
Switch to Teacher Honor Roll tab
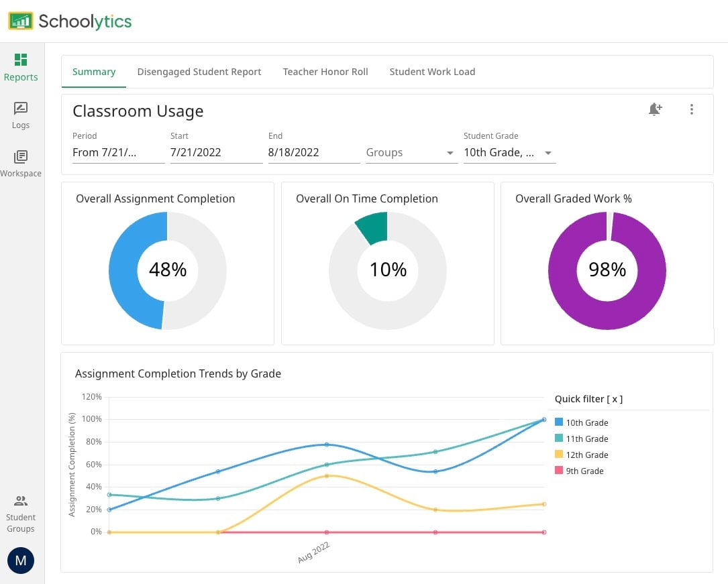(x=325, y=72)
